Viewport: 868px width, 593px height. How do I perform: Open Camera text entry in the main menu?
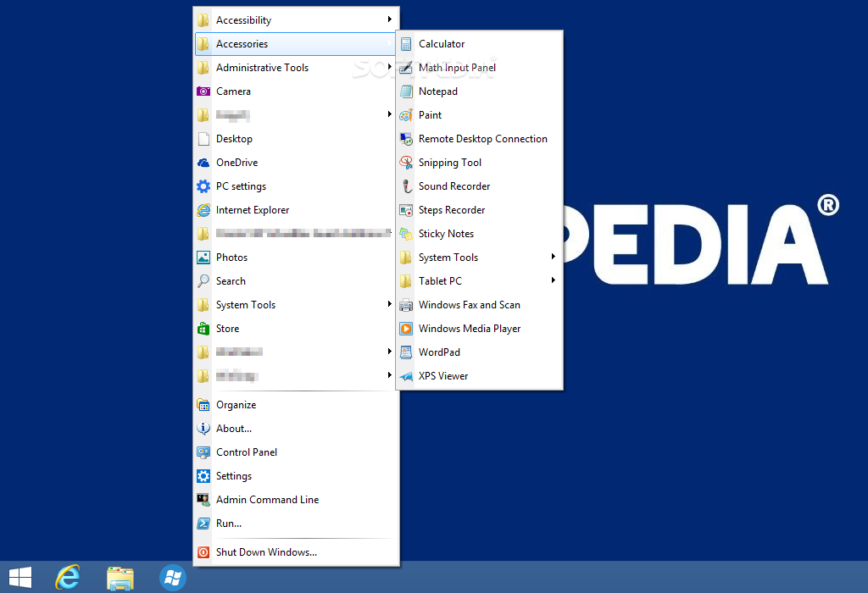point(233,91)
